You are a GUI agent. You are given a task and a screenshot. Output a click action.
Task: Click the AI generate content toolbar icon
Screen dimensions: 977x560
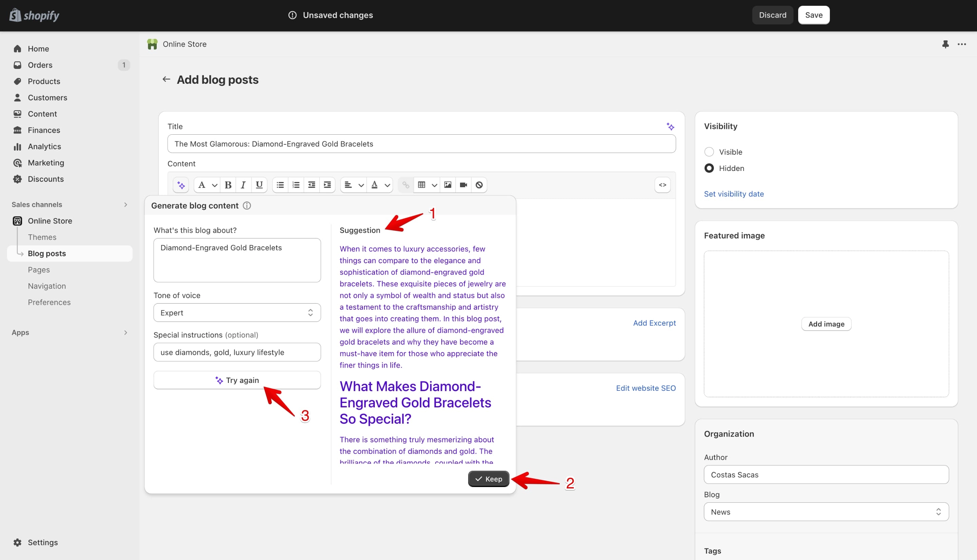coord(181,185)
